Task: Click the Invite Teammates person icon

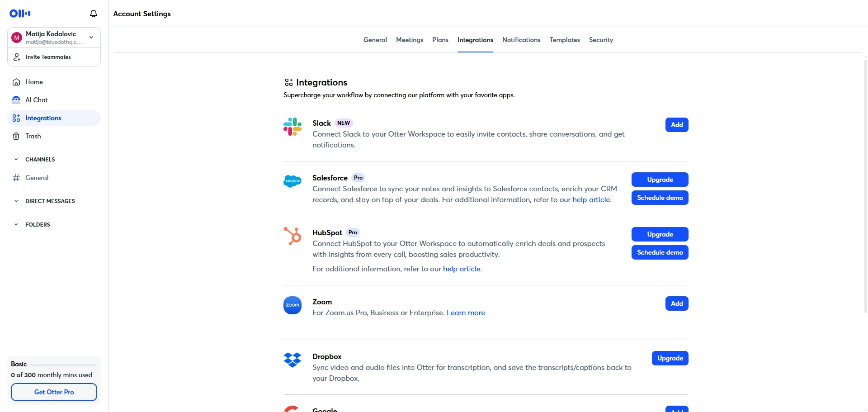Action: click(17, 57)
